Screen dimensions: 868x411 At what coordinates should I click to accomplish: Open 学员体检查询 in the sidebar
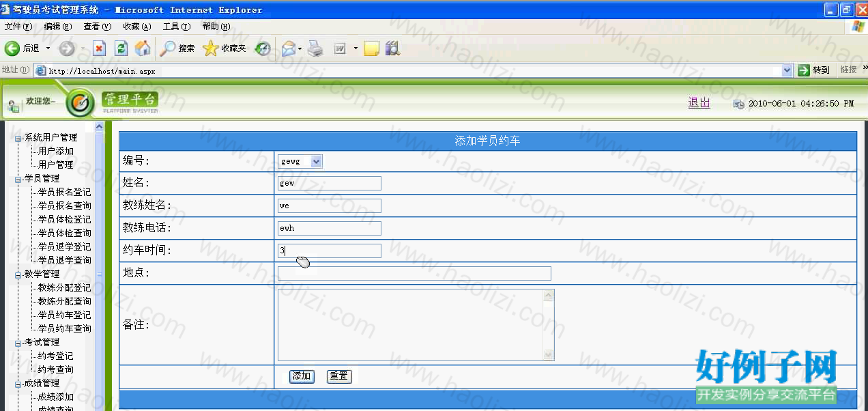click(65, 233)
